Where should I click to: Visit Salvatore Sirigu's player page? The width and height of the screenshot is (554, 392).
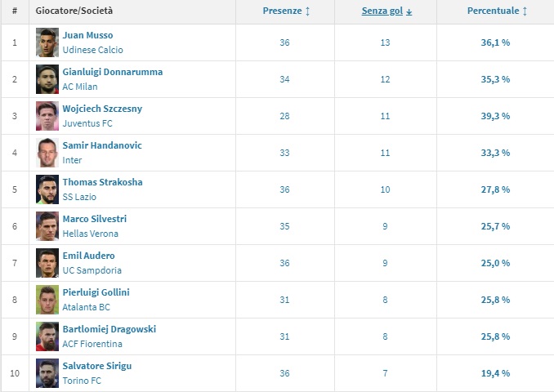pyautogui.click(x=96, y=366)
